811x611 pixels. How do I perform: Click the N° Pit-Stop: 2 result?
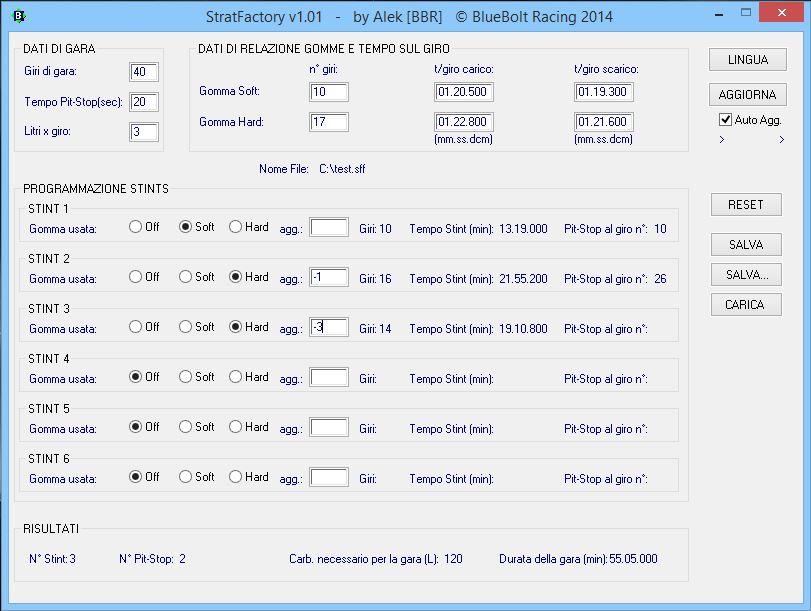pyautogui.click(x=152, y=559)
